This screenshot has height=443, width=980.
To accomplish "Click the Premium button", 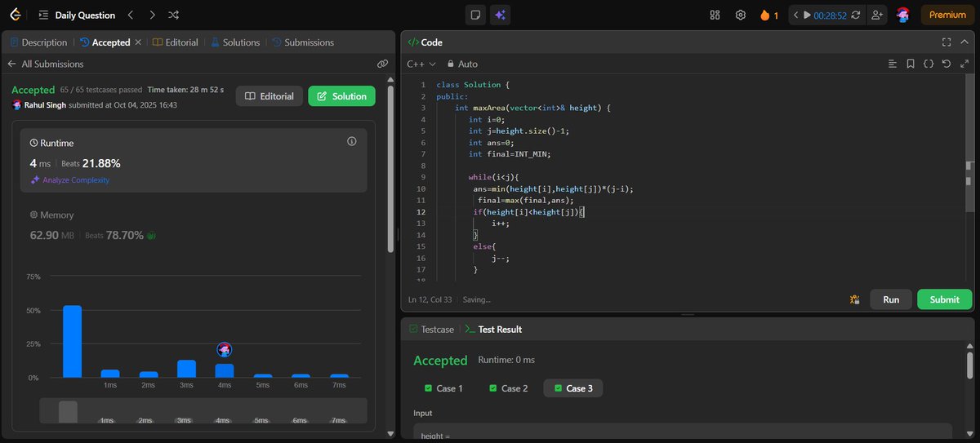I will coord(947,15).
